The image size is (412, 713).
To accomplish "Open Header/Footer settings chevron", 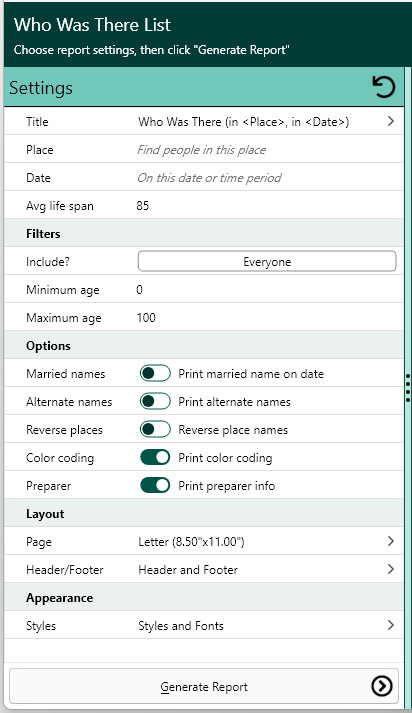I will (x=391, y=569).
